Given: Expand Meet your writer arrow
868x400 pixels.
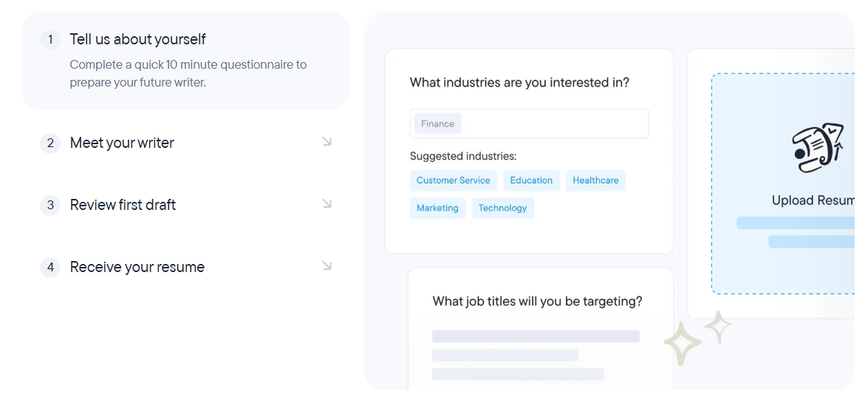Looking at the screenshot, I should click(327, 142).
